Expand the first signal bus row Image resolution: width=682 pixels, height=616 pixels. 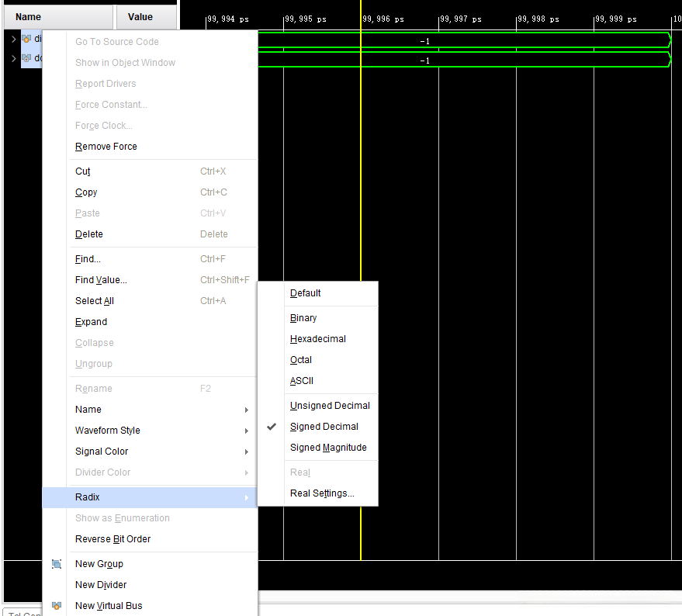click(13, 39)
